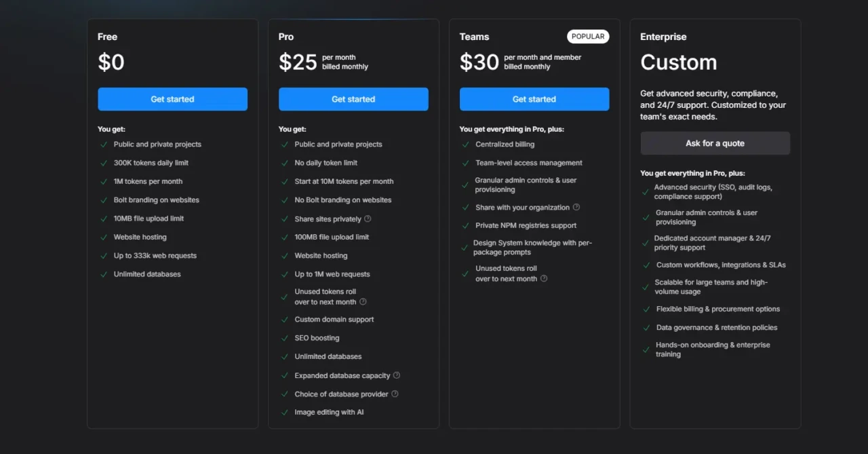Click the Free plan title
Viewport: 868px width, 454px height.
point(107,37)
